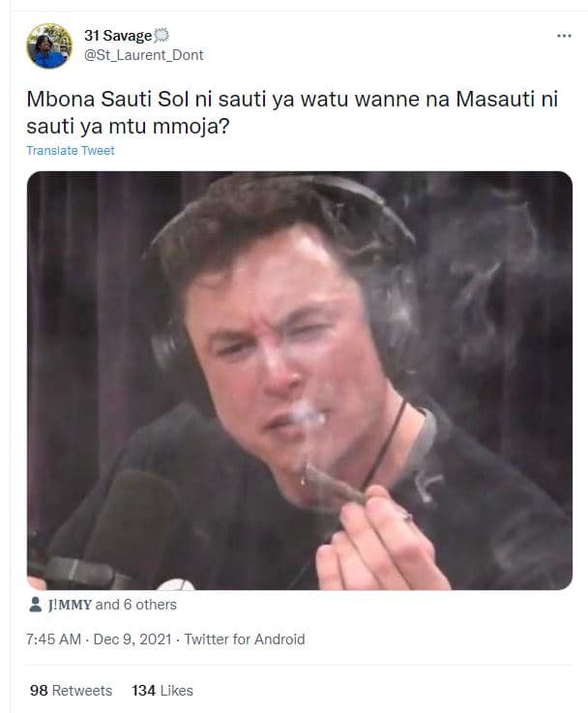
Task: Select the text line 'sauti ya mtu mmoja?'
Action: pyautogui.click(x=128, y=127)
